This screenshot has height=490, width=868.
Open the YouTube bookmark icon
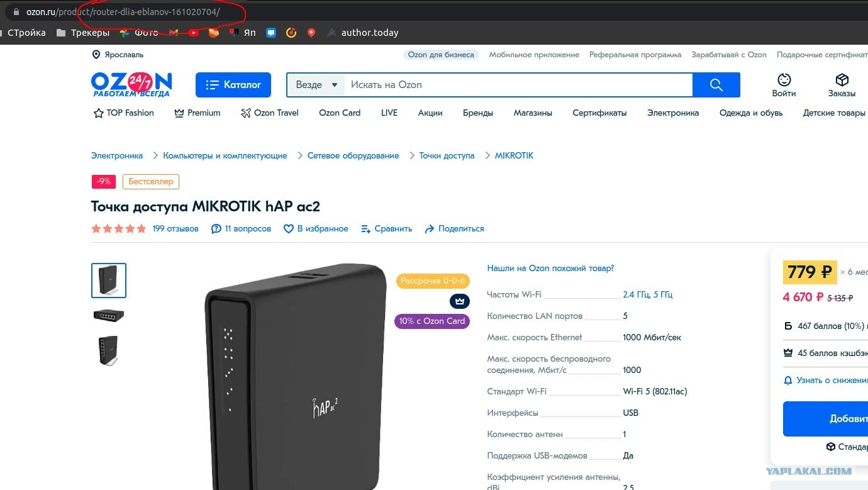194,33
